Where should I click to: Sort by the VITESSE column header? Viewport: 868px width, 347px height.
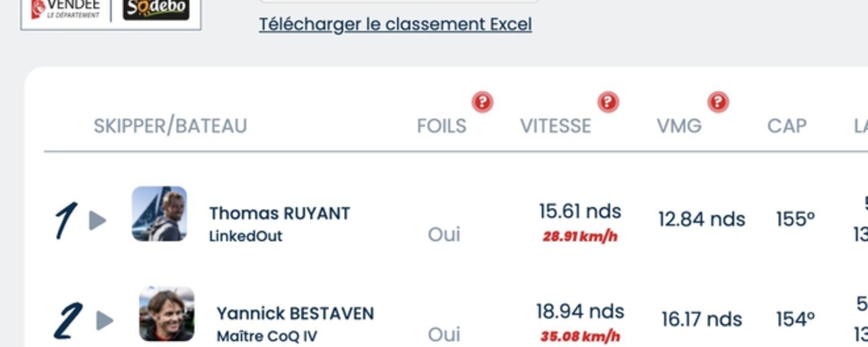point(556,126)
